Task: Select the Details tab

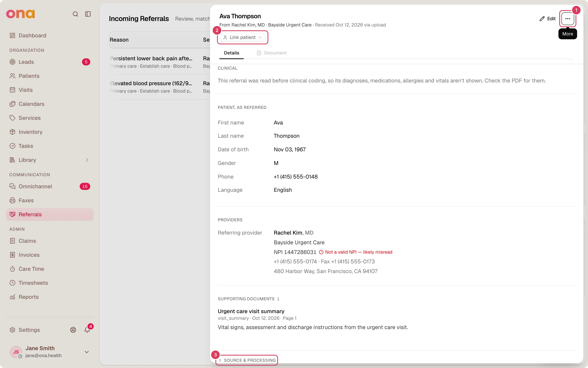Action: (232, 53)
